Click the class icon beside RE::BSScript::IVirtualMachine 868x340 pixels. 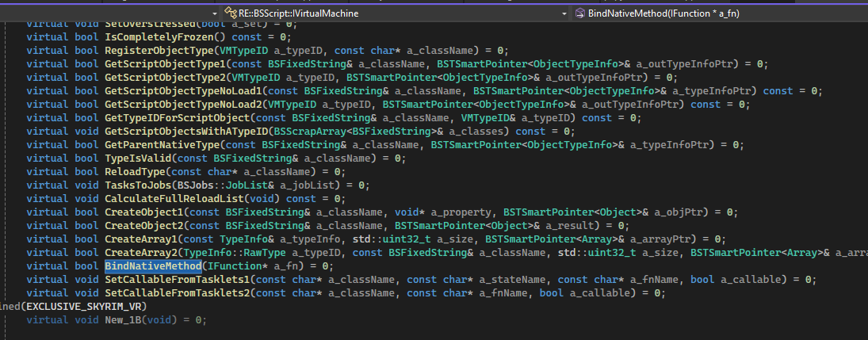point(232,13)
